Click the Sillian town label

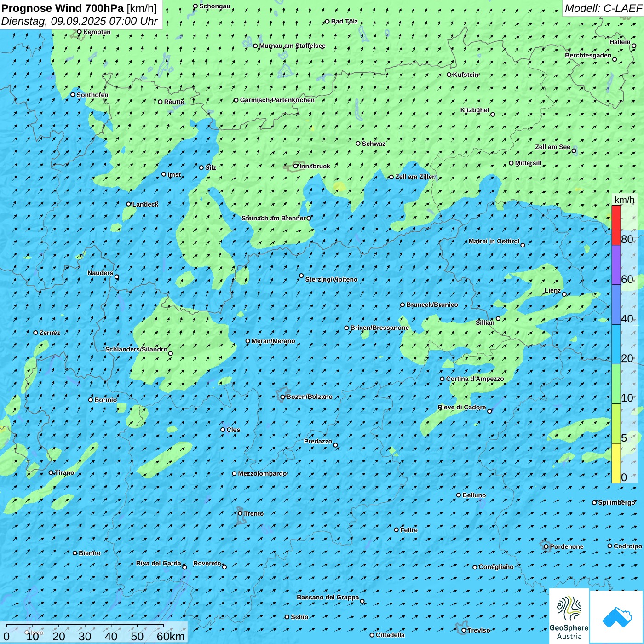[x=485, y=322]
